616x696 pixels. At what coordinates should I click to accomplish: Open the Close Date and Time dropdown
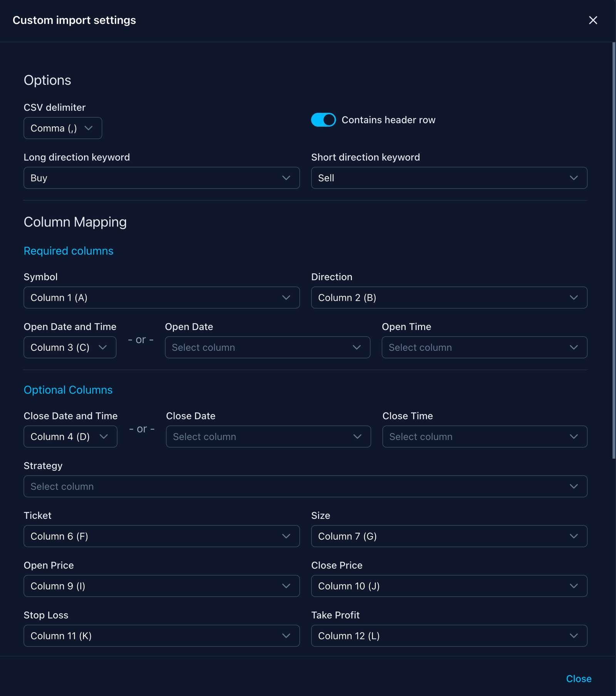click(70, 436)
